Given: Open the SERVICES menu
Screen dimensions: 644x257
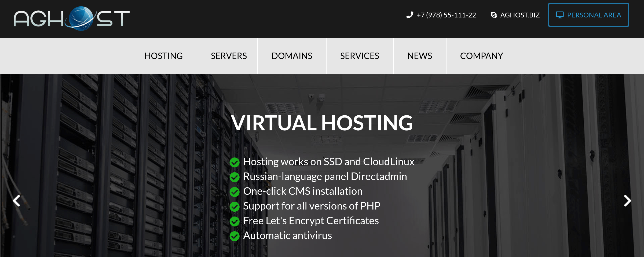Looking at the screenshot, I should click(x=360, y=56).
